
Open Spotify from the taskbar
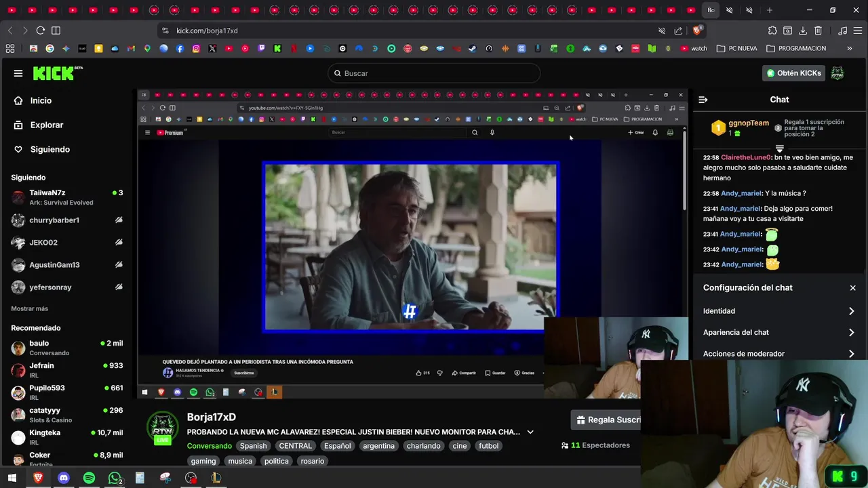89,478
